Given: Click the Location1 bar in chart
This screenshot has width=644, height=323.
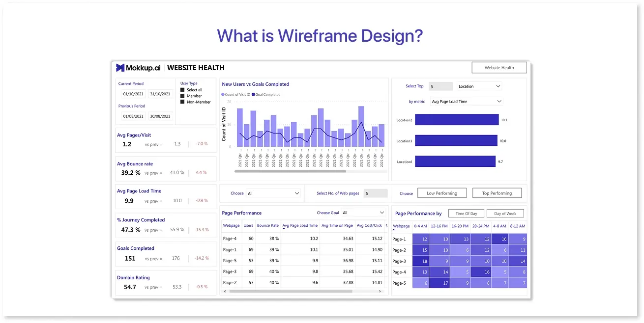Looking at the screenshot, I should 455,161.
